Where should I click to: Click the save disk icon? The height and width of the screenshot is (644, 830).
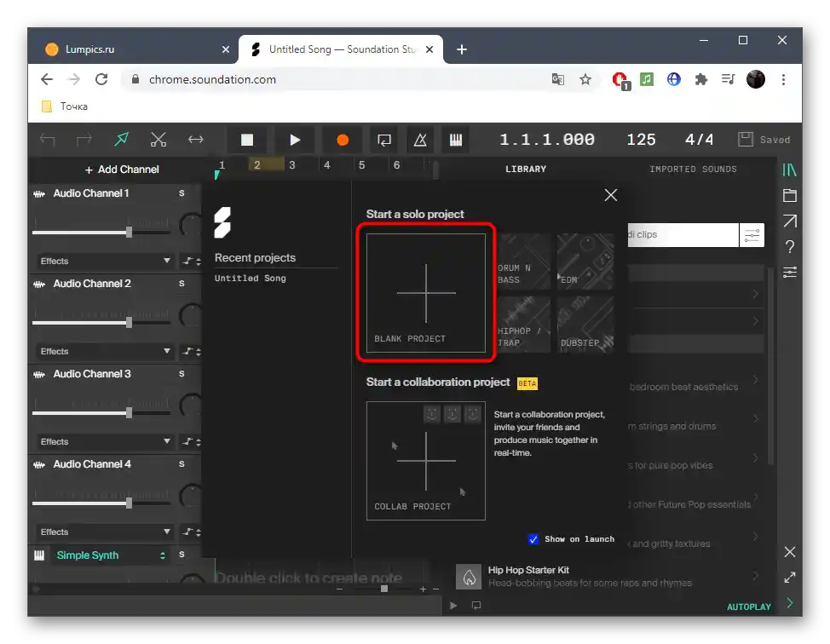click(746, 139)
